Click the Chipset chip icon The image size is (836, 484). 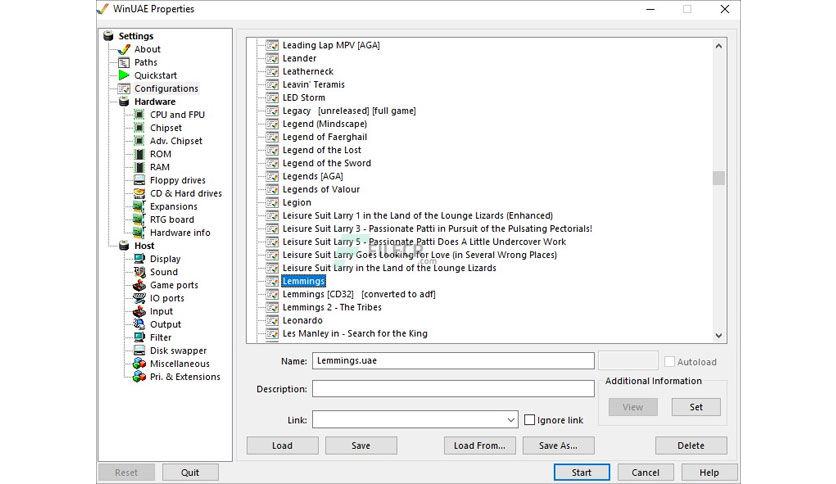pyautogui.click(x=139, y=128)
